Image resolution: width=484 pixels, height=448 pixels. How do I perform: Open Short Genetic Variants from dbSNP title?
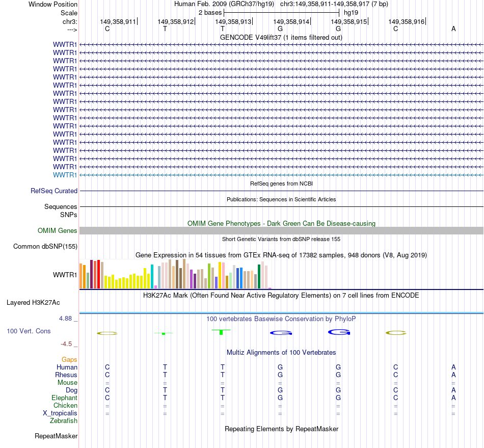(x=281, y=239)
